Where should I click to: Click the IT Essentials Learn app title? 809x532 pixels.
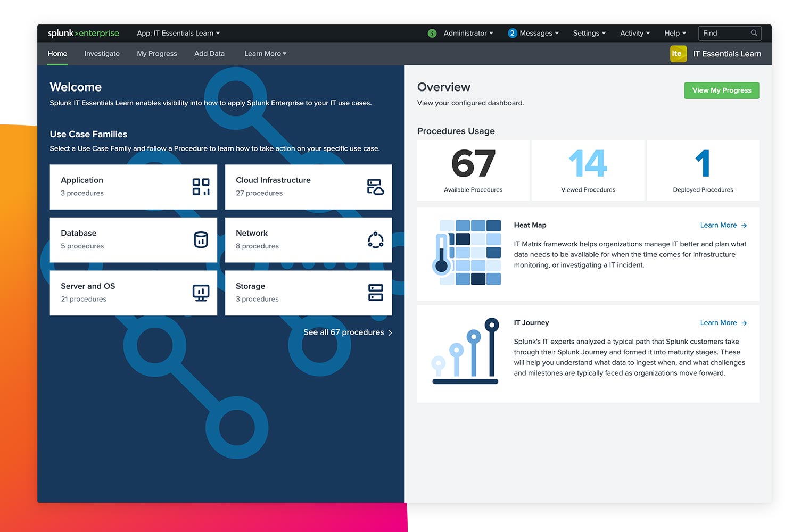(727, 54)
